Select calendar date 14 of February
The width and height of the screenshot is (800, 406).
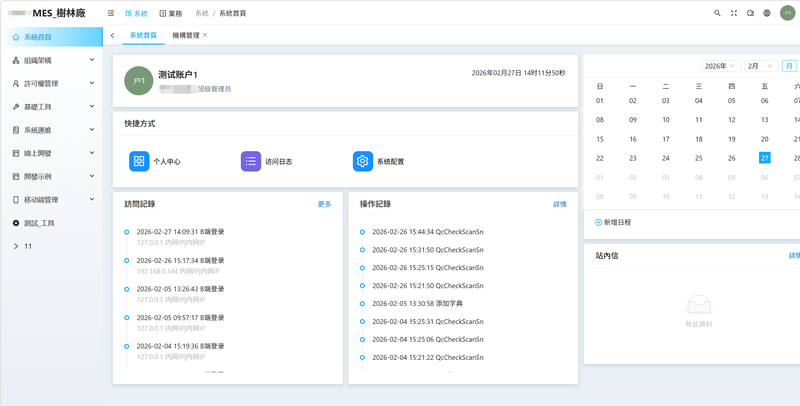796,120
